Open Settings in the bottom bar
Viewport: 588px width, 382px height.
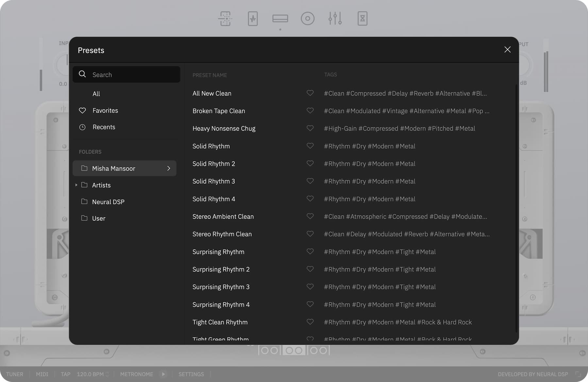(x=191, y=374)
